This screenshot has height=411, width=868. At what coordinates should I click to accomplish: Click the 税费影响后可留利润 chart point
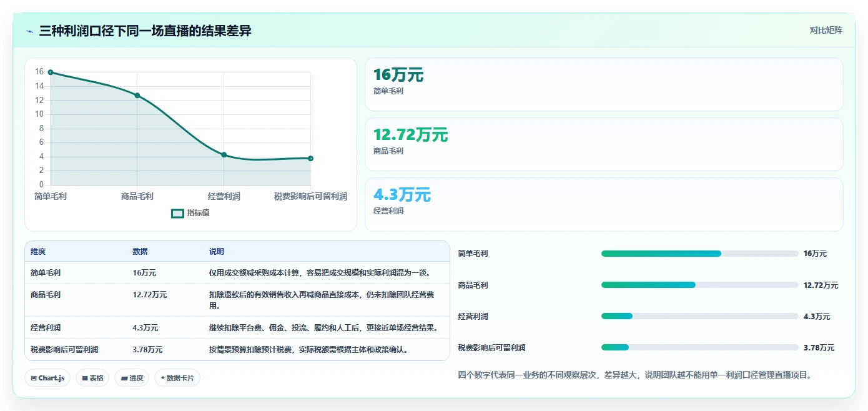click(310, 159)
